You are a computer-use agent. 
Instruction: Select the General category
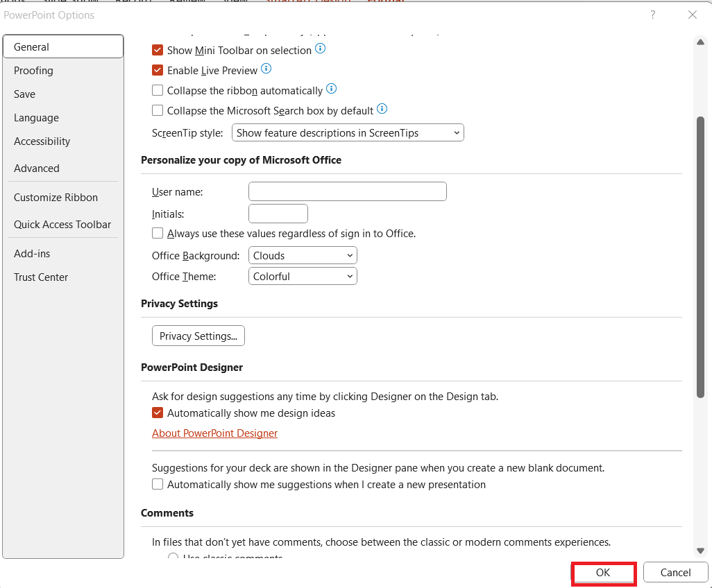[x=63, y=46]
